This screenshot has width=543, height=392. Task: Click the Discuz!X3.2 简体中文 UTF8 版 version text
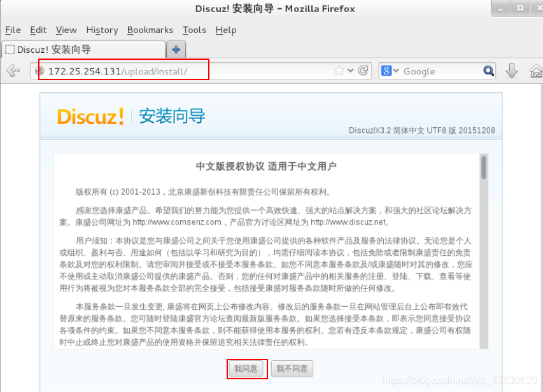422,130
